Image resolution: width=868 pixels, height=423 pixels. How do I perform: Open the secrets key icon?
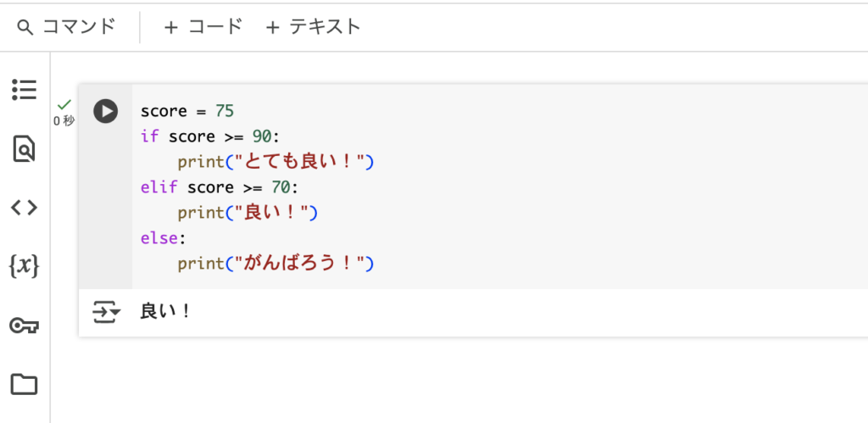(25, 326)
